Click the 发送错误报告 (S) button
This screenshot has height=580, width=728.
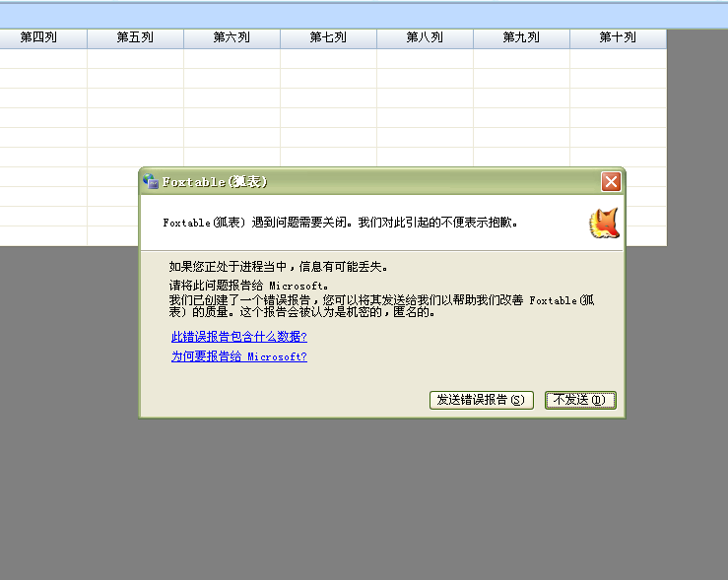482,400
